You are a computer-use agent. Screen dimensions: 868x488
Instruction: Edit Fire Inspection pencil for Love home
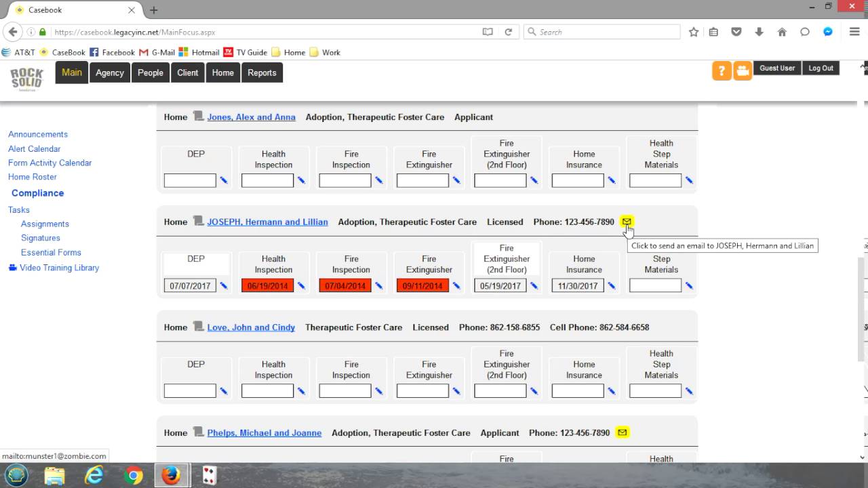[x=378, y=391]
